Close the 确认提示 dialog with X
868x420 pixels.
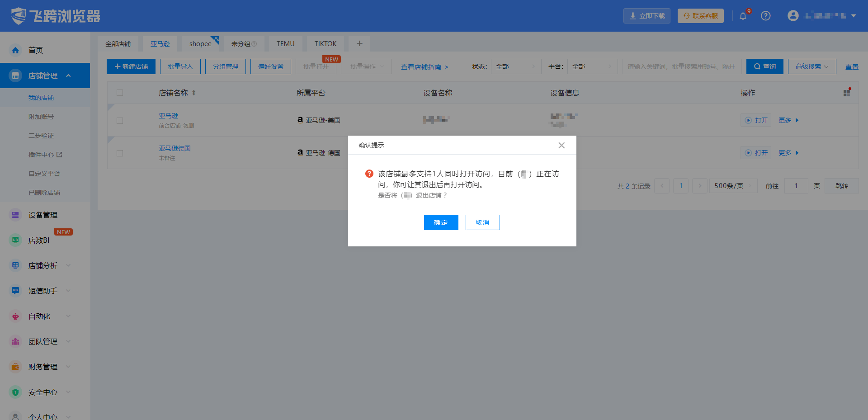561,145
